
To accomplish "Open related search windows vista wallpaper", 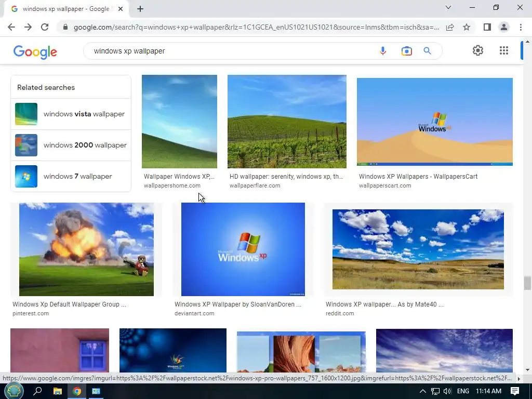I will pyautogui.click(x=71, y=114).
